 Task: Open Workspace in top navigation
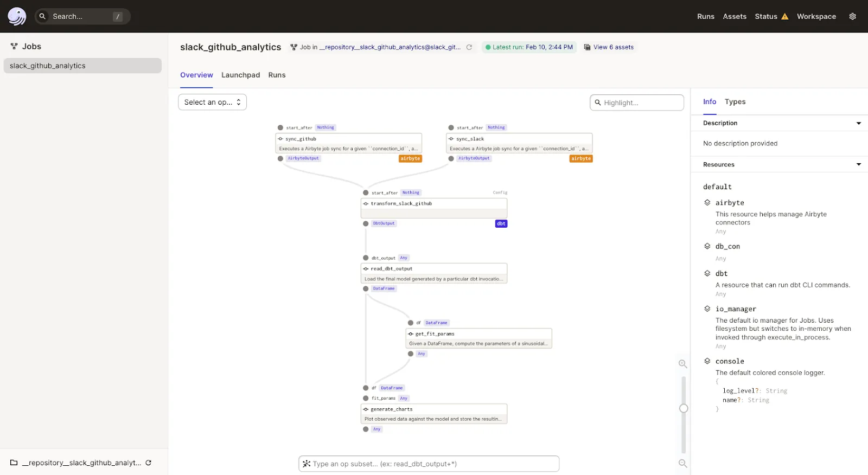[816, 16]
